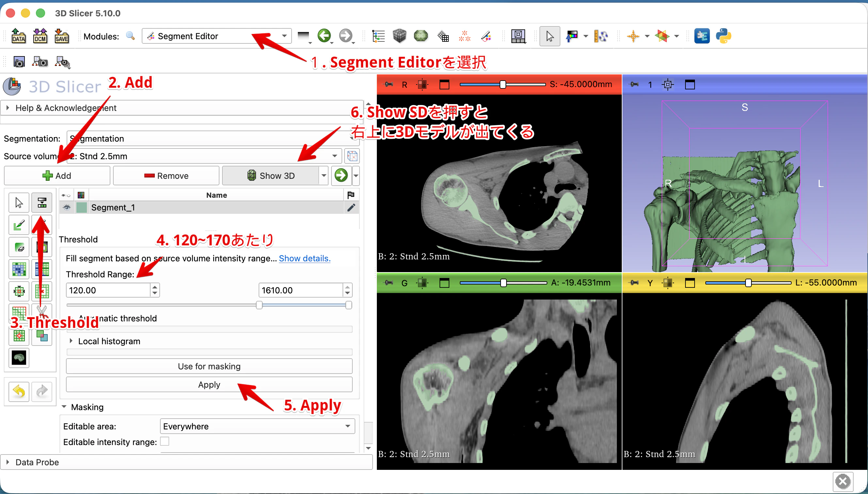868x494 pixels.
Task: Click the Add segment button
Action: tap(57, 176)
